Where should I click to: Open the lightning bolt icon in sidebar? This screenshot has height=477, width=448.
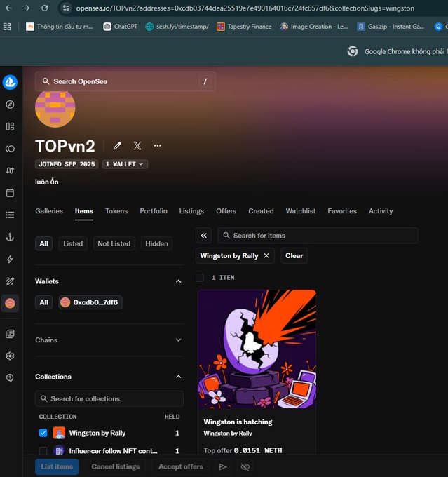[10, 259]
